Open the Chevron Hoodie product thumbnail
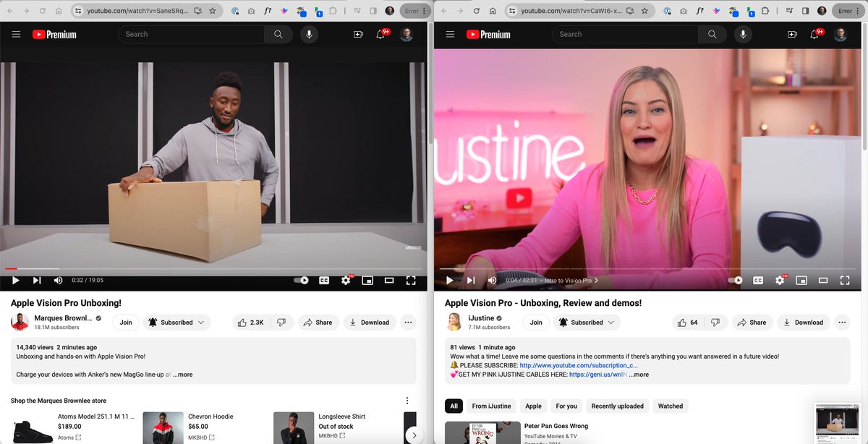The image size is (868, 444). pyautogui.click(x=163, y=427)
